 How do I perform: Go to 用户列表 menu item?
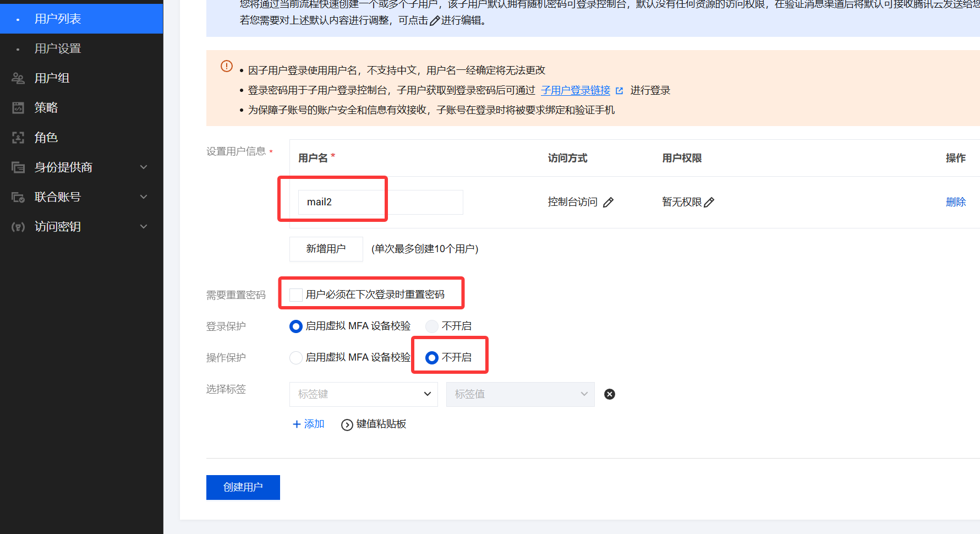[58, 19]
